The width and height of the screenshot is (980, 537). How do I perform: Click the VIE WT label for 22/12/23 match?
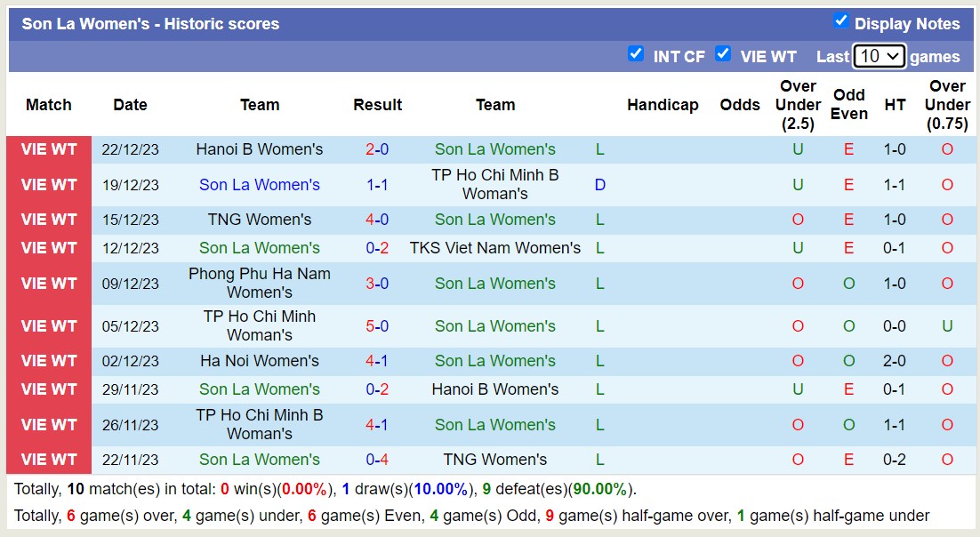point(49,149)
